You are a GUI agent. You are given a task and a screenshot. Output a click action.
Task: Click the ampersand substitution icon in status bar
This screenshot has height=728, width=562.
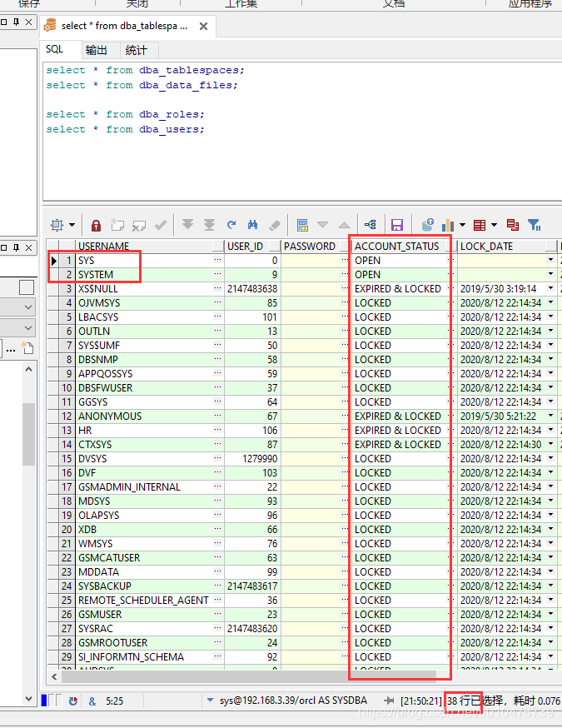click(92, 701)
